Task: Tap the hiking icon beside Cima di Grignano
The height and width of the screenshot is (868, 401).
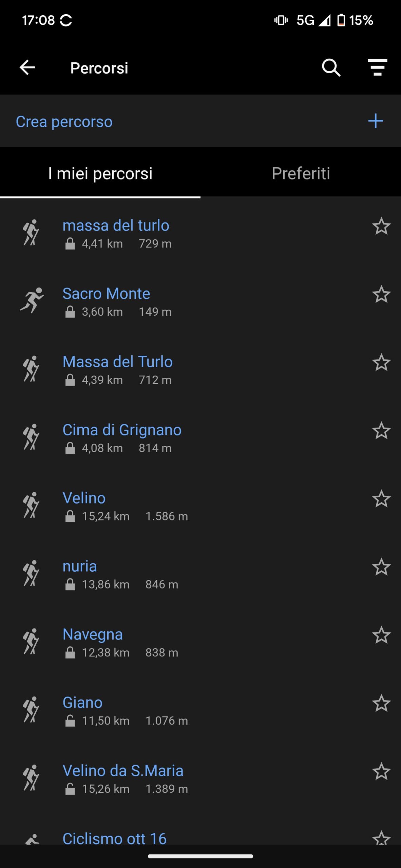Action: pos(31,437)
